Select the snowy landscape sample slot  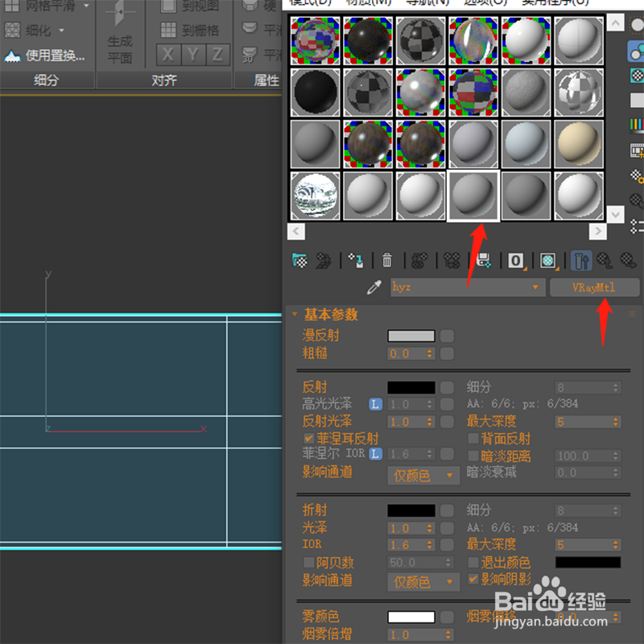[x=315, y=196]
